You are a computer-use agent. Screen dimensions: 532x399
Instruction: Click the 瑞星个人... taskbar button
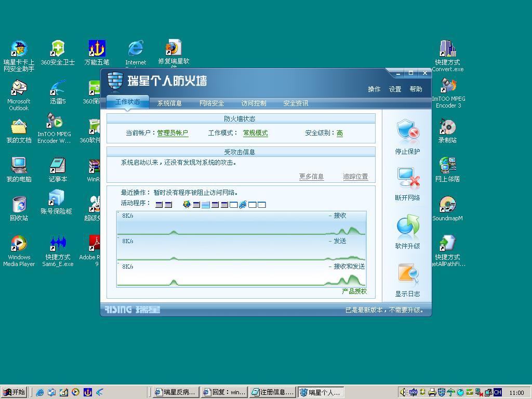pos(321,392)
